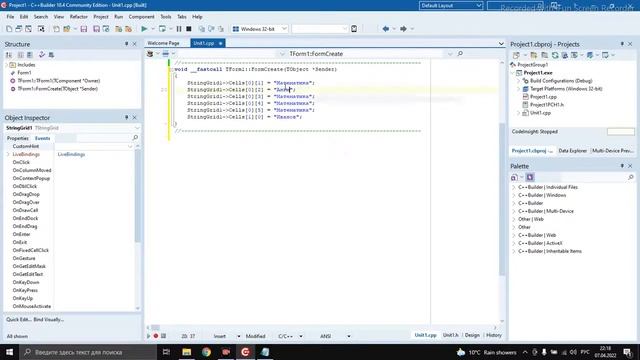640x360 pixels.
Task: Click the Pause button in main toolbar
Action: coord(179,29)
